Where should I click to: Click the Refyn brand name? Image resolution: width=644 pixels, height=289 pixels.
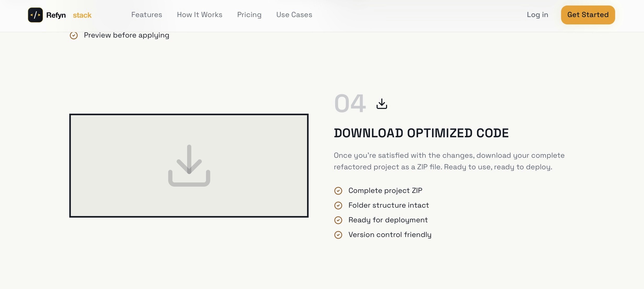coord(56,15)
